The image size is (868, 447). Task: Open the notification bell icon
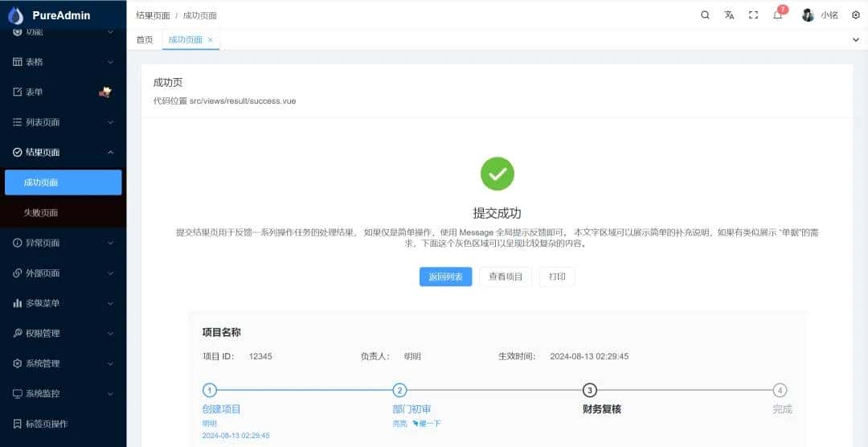(778, 15)
